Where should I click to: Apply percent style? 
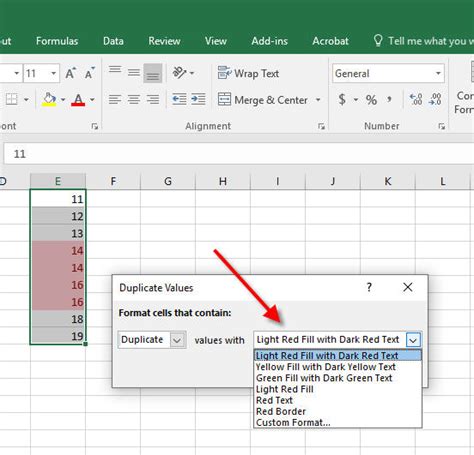pos(371,100)
